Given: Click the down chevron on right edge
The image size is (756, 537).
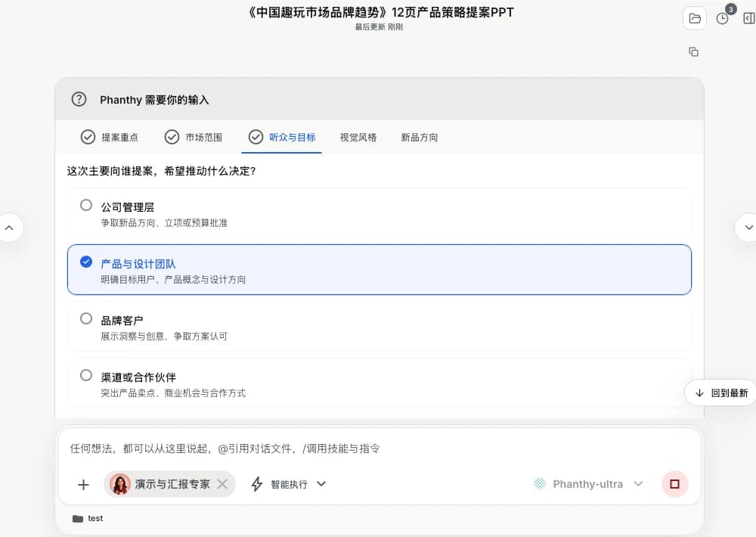Looking at the screenshot, I should tap(747, 228).
